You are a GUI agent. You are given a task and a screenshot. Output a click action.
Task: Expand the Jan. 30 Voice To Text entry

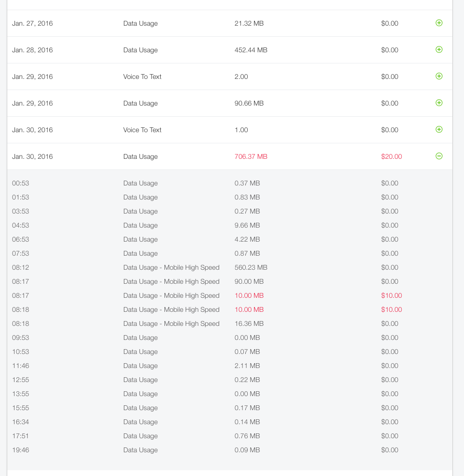click(439, 129)
